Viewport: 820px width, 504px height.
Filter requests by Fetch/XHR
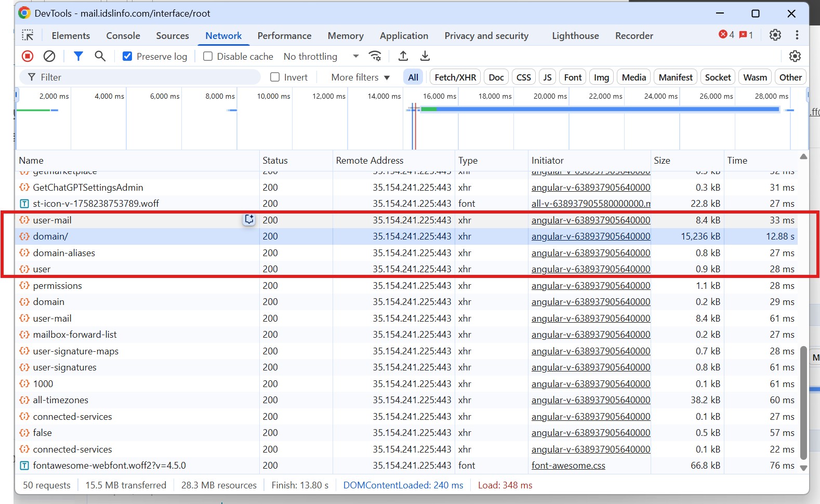[455, 77]
